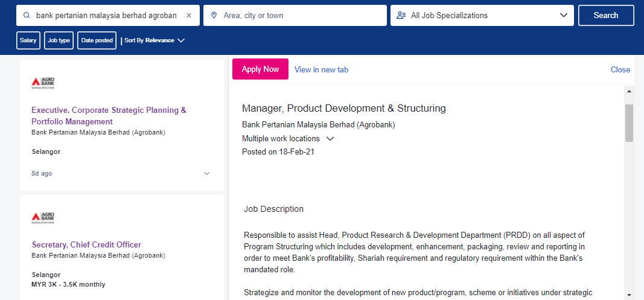Click the Manager, Product Development & Structuring heading
This screenshot has width=644, height=300.
coord(344,108)
